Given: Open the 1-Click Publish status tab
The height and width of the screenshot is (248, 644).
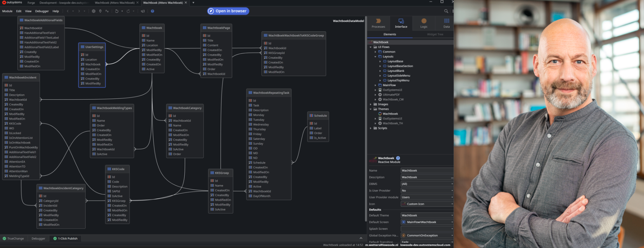Looking at the screenshot, I should tap(64, 238).
